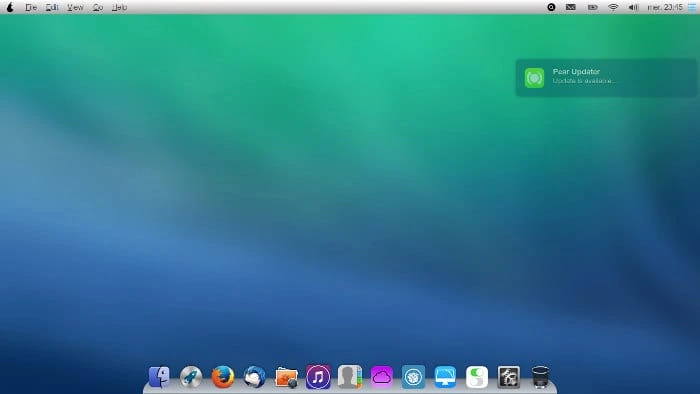The width and height of the screenshot is (700, 394).
Task: Open Thunderbird mail from the dock
Action: (254, 377)
